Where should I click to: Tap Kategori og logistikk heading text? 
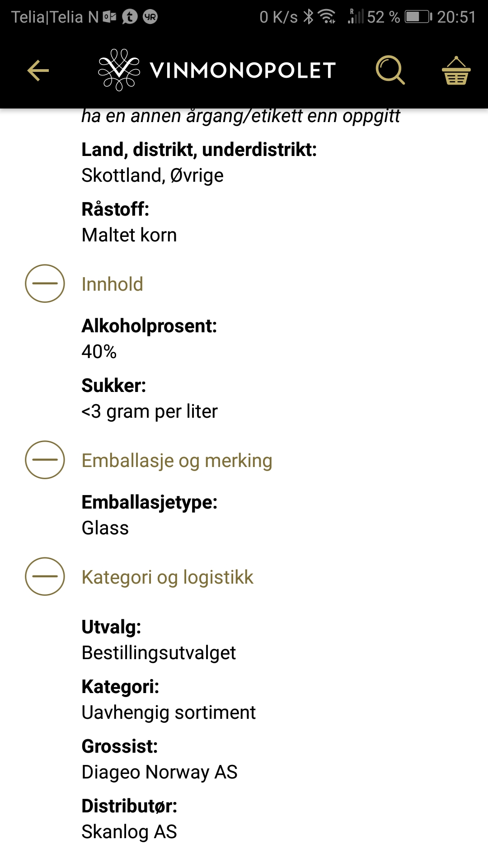click(168, 577)
